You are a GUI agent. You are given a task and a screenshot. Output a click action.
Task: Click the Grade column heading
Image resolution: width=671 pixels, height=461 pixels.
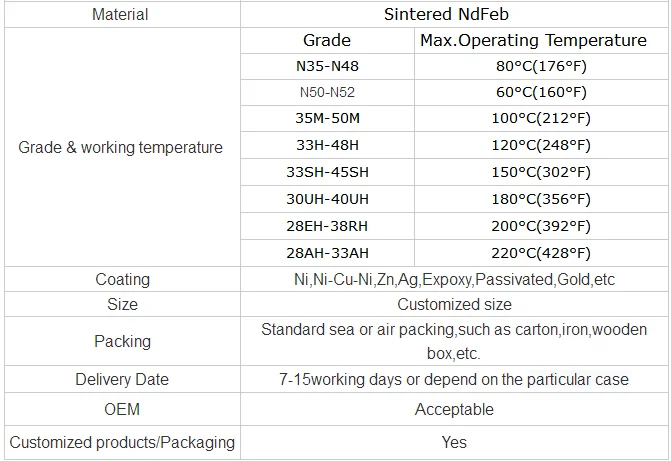point(327,41)
